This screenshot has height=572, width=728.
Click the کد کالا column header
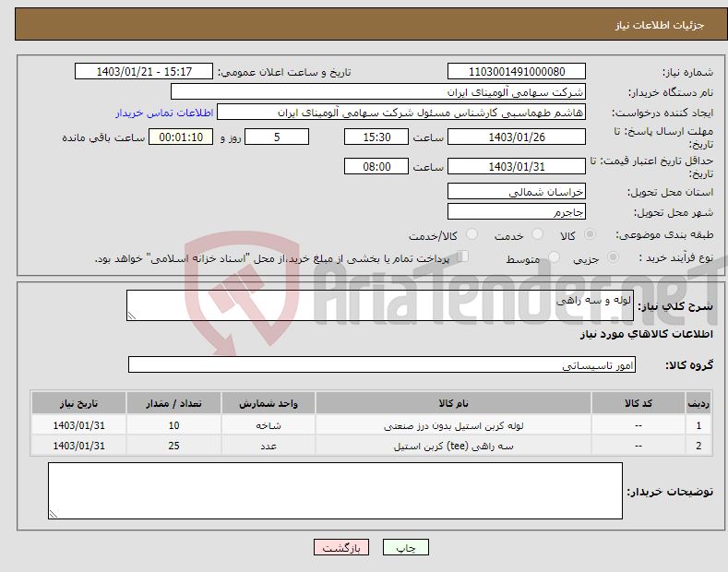tap(638, 403)
